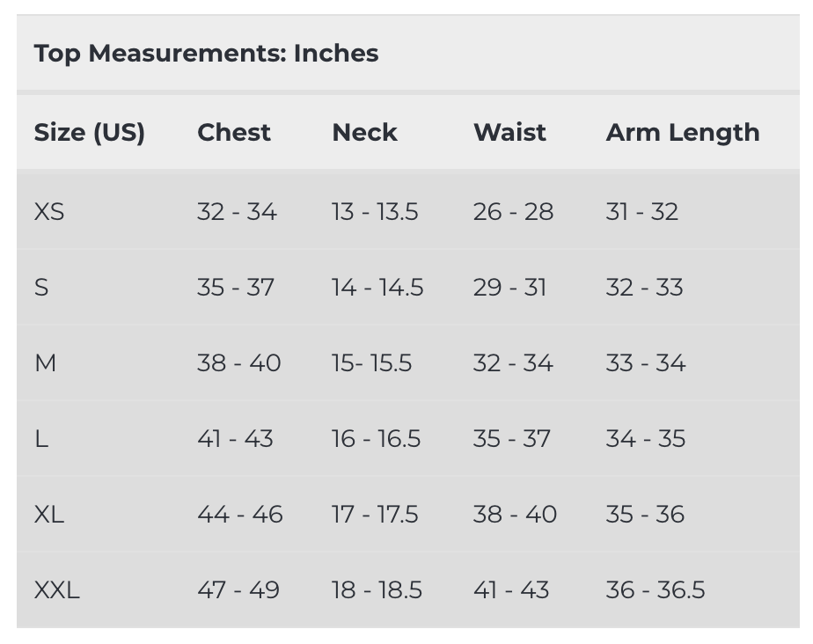Click neck measurement 18 - 18.5
Image resolution: width=813 pixels, height=644 pixels.
tap(377, 590)
